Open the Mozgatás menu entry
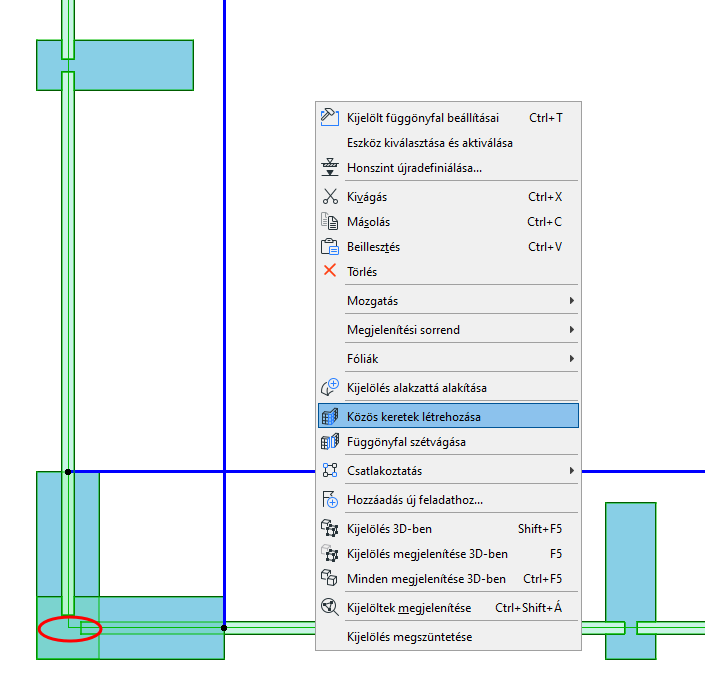The width and height of the screenshot is (705, 697). coord(448,300)
